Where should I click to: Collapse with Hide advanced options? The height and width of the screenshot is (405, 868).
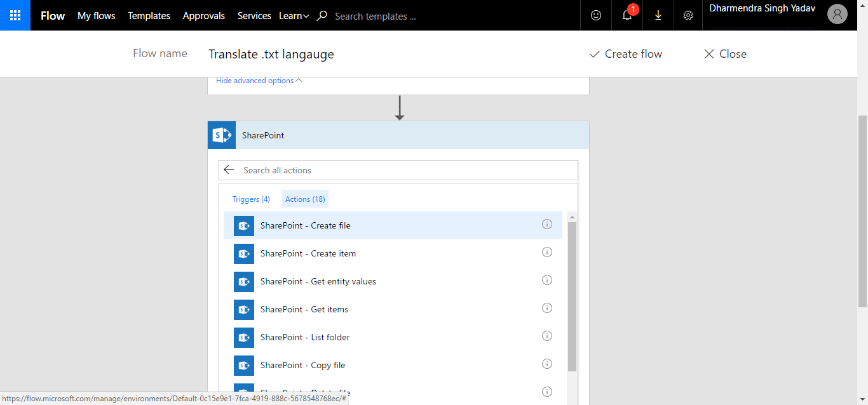point(259,81)
